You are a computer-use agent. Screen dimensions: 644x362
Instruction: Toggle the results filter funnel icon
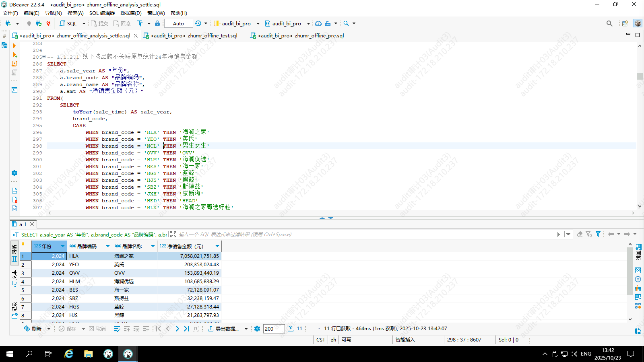598,234
